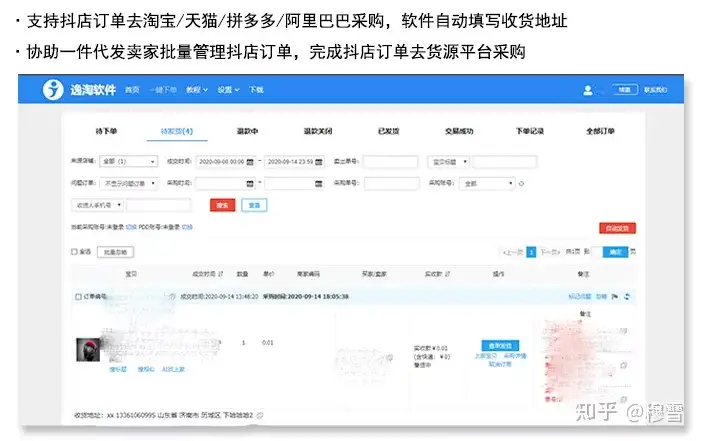Viewport: 702px width, 441px height.
Task: Copy shipping address with copy icon
Action: tap(260, 415)
